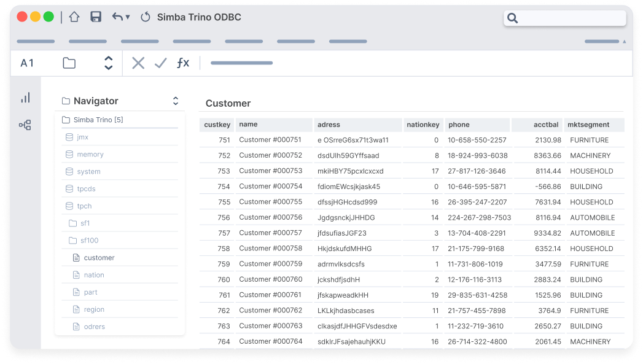
Task: Click the checkmark accept icon in the formula bar
Action: click(x=160, y=63)
